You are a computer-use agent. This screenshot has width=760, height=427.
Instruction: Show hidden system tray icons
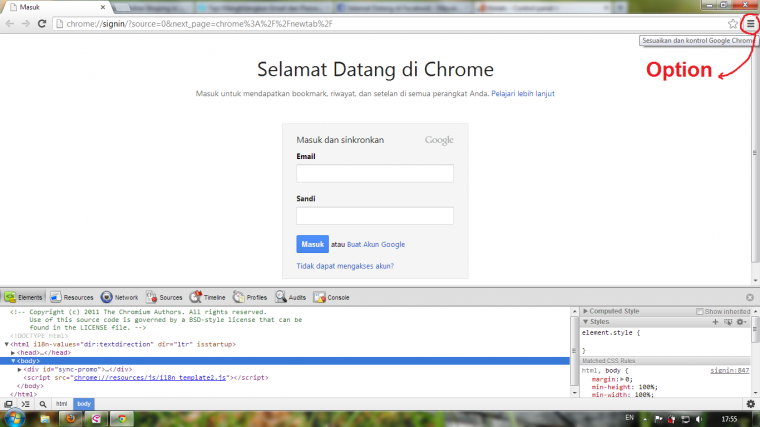[645, 419]
